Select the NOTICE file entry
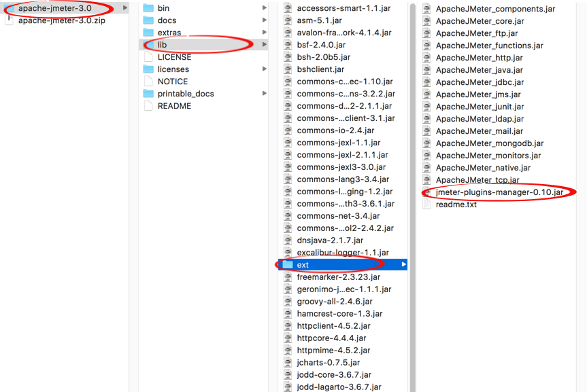This screenshot has height=392, width=587. pyautogui.click(x=172, y=82)
